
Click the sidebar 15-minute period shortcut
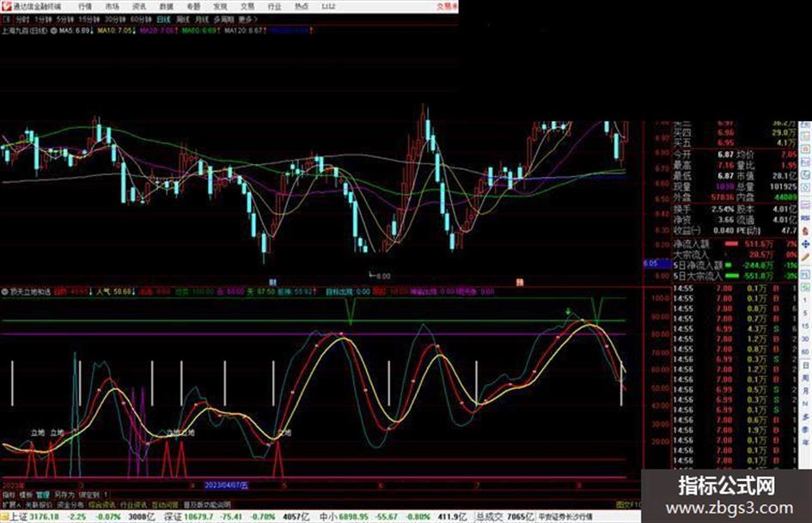(x=805, y=326)
